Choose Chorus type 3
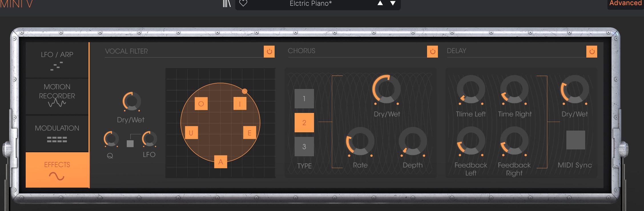The height and width of the screenshot is (211, 644). point(304,147)
